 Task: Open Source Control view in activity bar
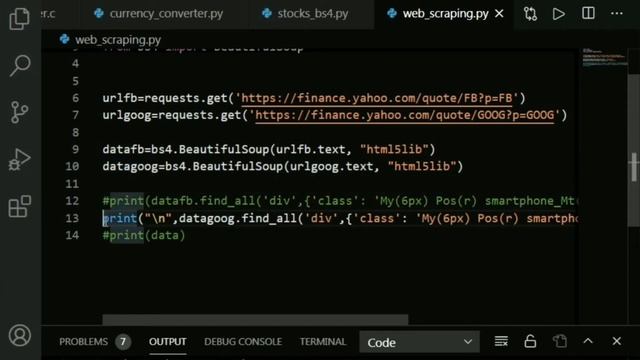point(20,112)
